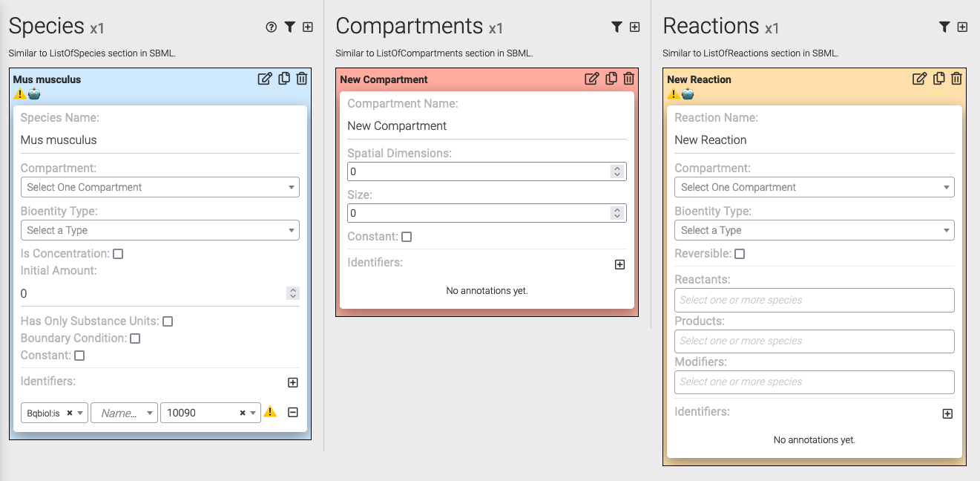Edit the Mus musculus species card
Screen dimensions: 980x481
pyautogui.click(x=265, y=79)
